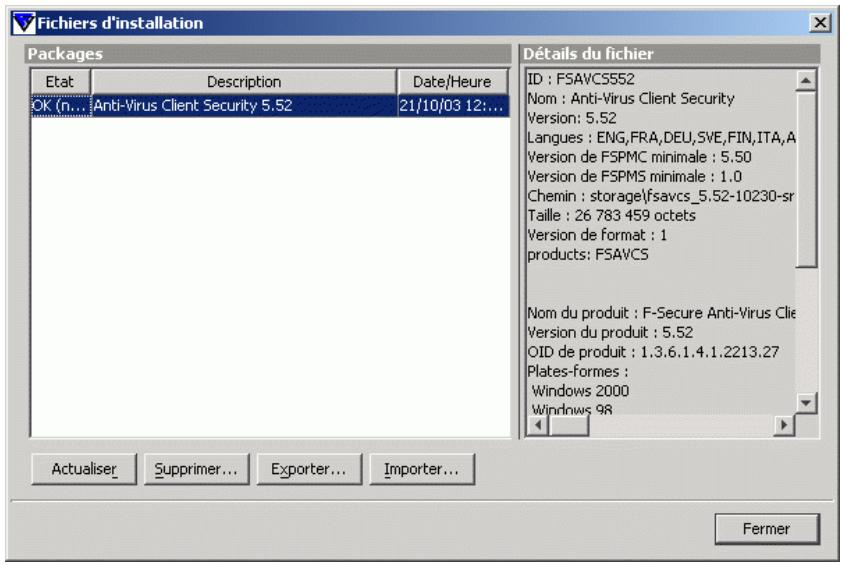Click the products: FSAVCS line
The image size is (845, 565).
pyautogui.click(x=587, y=254)
